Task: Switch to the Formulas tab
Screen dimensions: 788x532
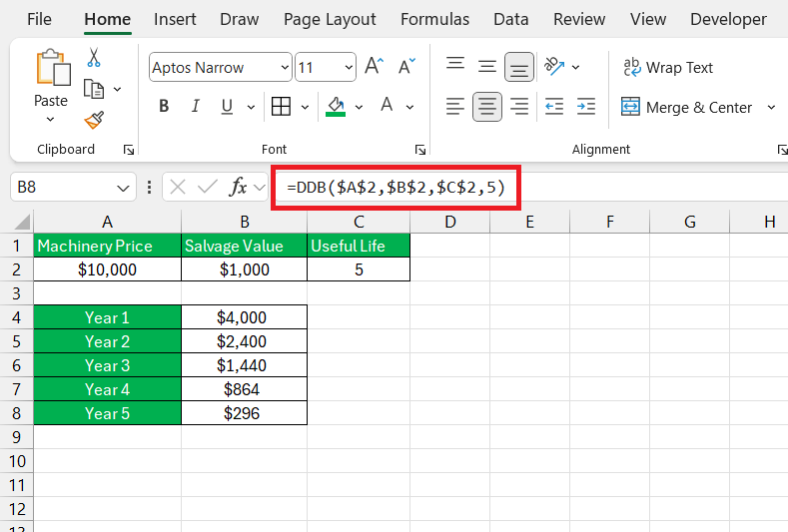Action: (x=434, y=20)
